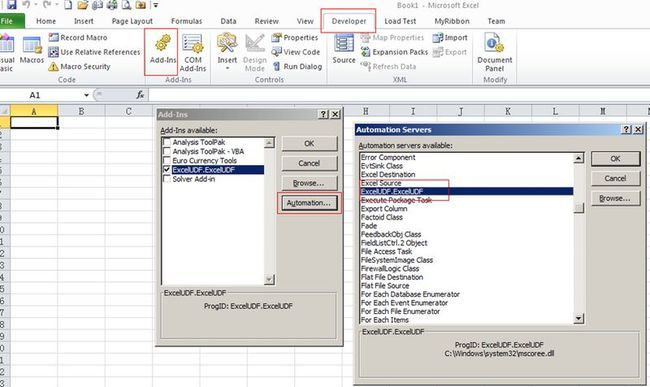Screen dimensions: 650x387
Task: Select column B header
Action: [x=81, y=111]
